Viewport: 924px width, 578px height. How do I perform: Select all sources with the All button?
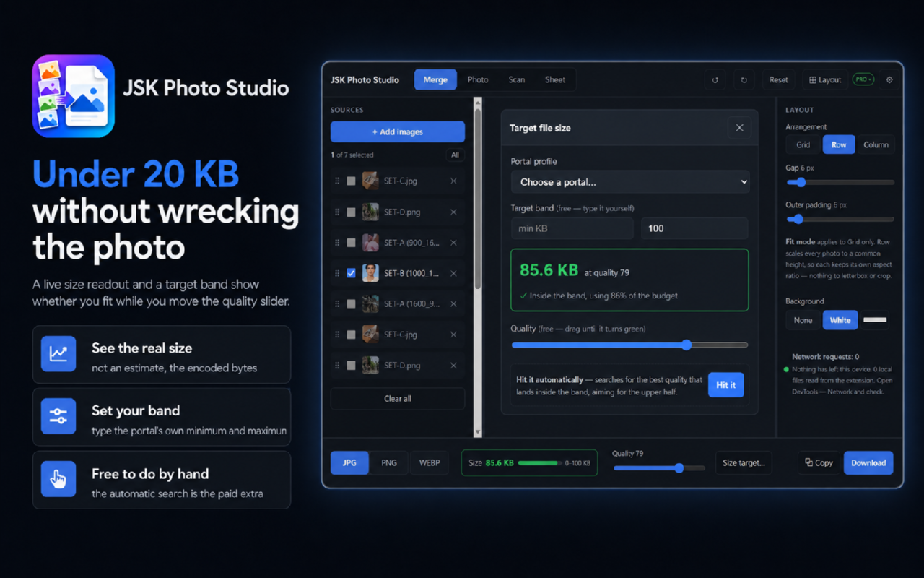[455, 155]
